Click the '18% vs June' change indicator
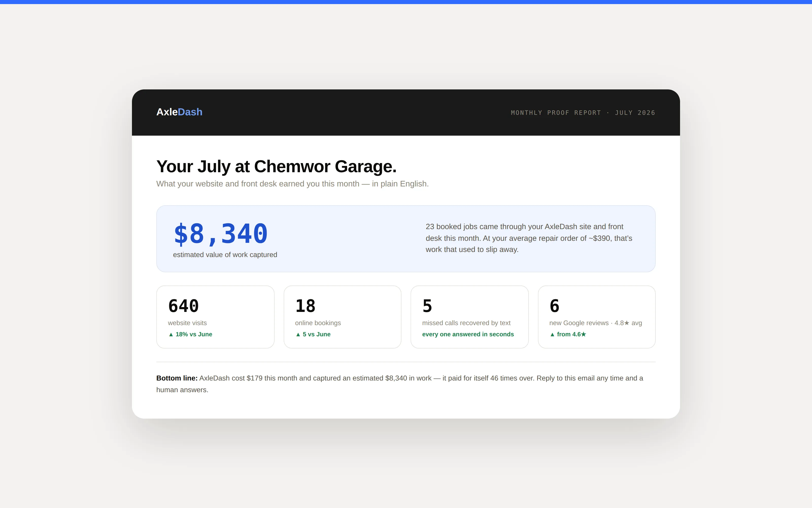The image size is (812, 508). pyautogui.click(x=190, y=334)
